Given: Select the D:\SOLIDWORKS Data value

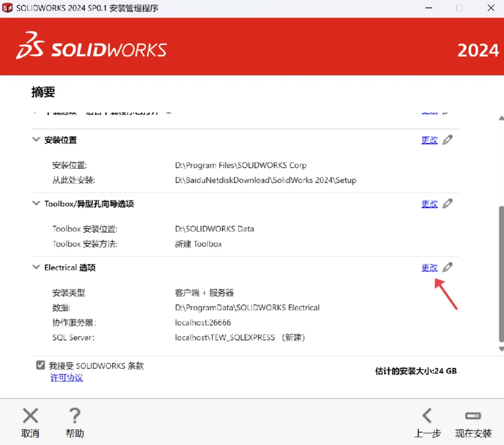Looking at the screenshot, I should pyautogui.click(x=214, y=229).
